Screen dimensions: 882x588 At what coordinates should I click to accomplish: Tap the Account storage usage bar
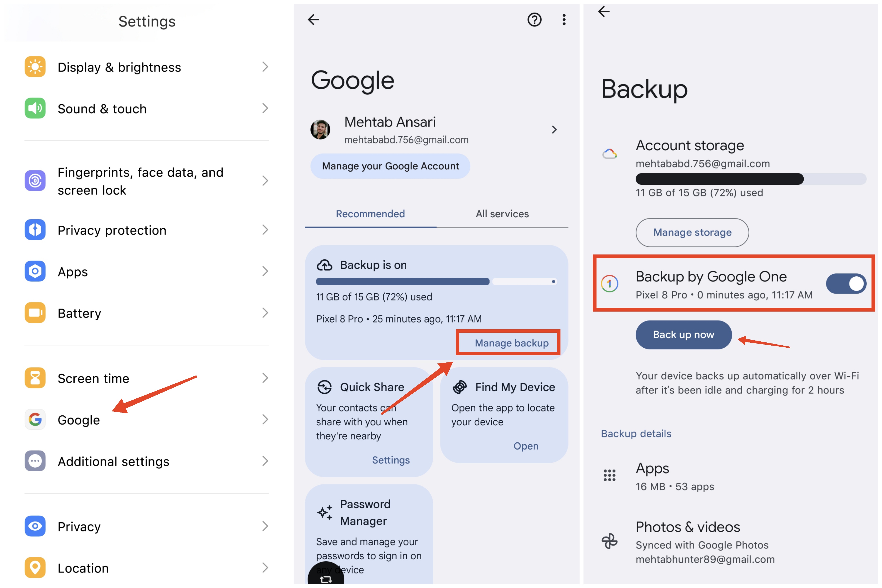tap(751, 179)
